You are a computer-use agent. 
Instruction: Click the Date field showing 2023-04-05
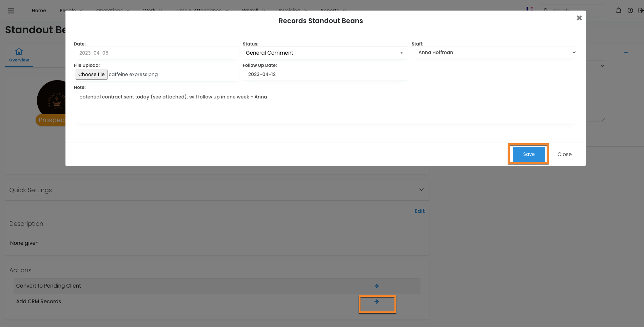point(156,53)
